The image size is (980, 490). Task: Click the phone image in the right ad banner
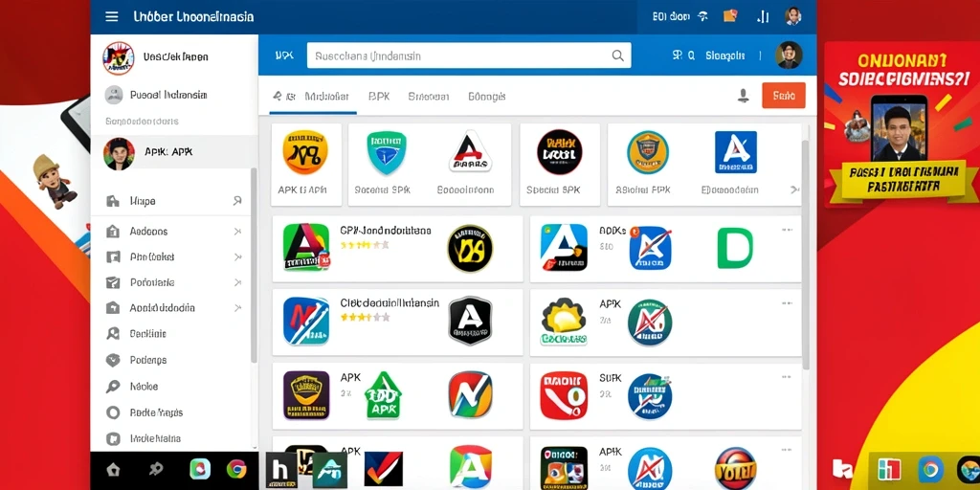tap(898, 129)
